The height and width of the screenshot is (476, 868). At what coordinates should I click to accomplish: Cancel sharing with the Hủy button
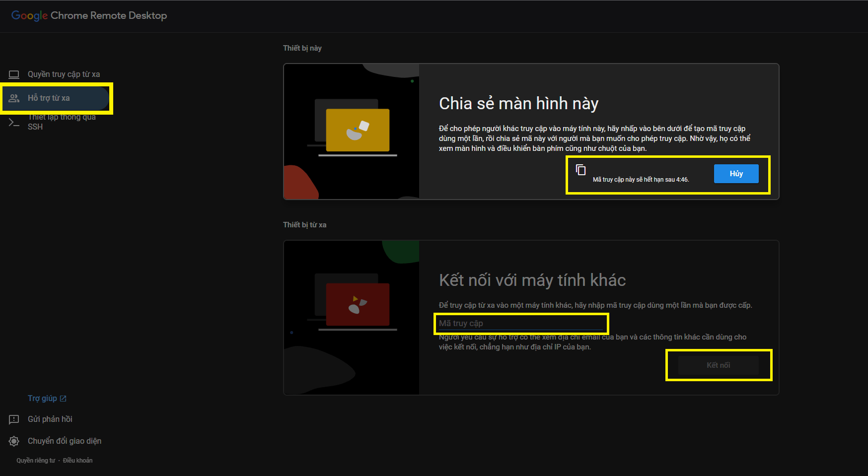(736, 174)
